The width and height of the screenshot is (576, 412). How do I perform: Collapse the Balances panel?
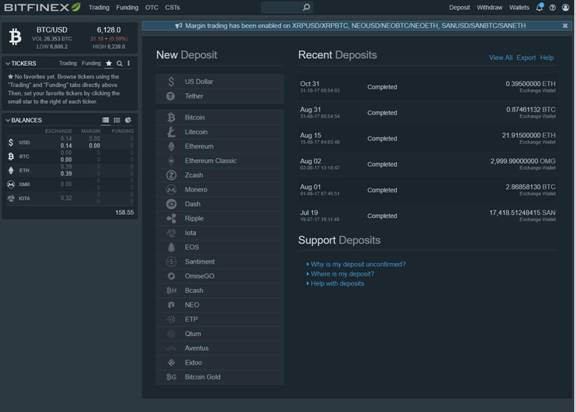point(8,120)
